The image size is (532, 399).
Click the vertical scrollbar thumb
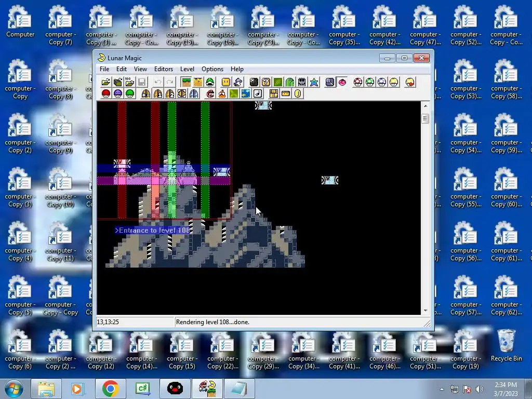point(425,119)
